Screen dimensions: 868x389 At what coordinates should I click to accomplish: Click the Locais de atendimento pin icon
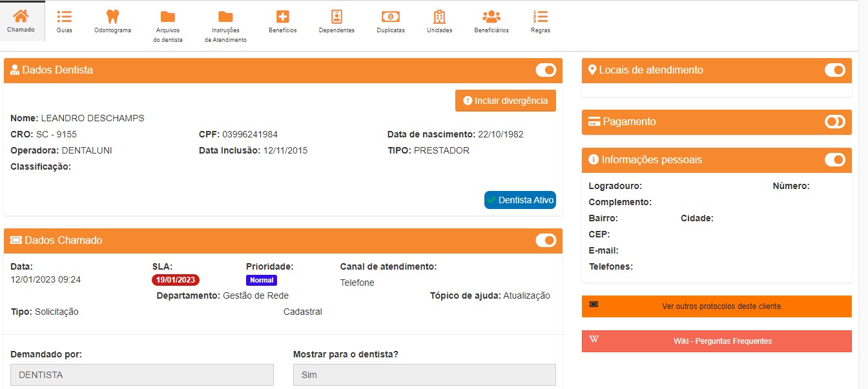pos(592,70)
